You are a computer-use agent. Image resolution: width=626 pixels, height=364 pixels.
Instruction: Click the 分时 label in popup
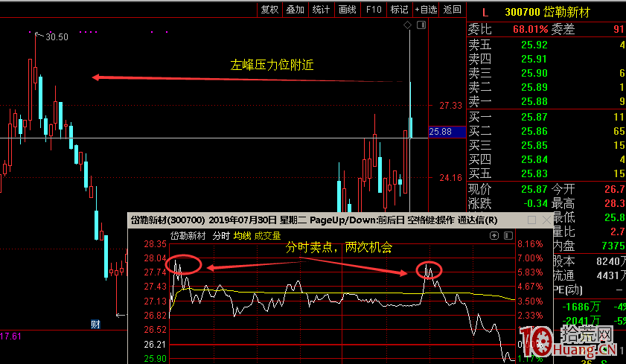pos(221,236)
